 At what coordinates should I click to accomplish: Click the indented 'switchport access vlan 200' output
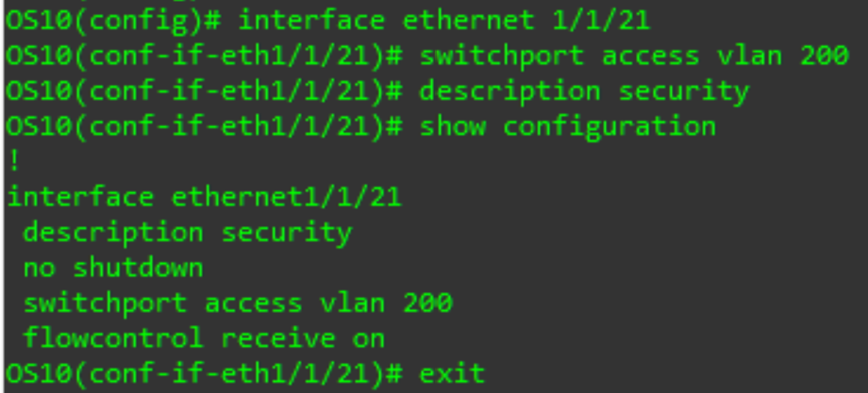tap(238, 303)
